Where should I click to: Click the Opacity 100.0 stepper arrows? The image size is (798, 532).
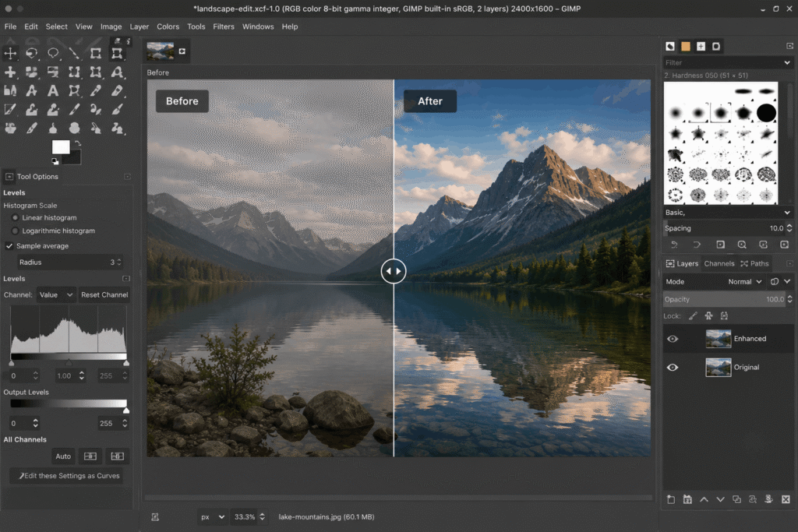(x=789, y=299)
